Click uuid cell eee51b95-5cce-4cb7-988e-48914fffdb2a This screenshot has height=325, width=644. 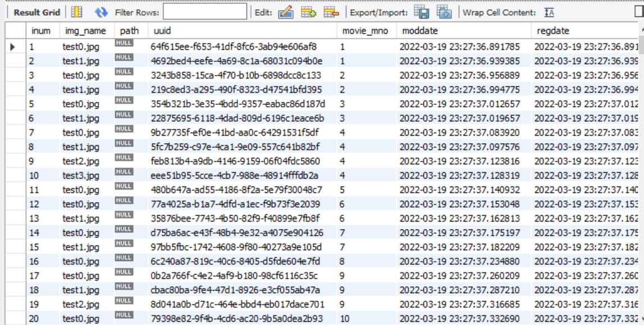[x=243, y=176]
